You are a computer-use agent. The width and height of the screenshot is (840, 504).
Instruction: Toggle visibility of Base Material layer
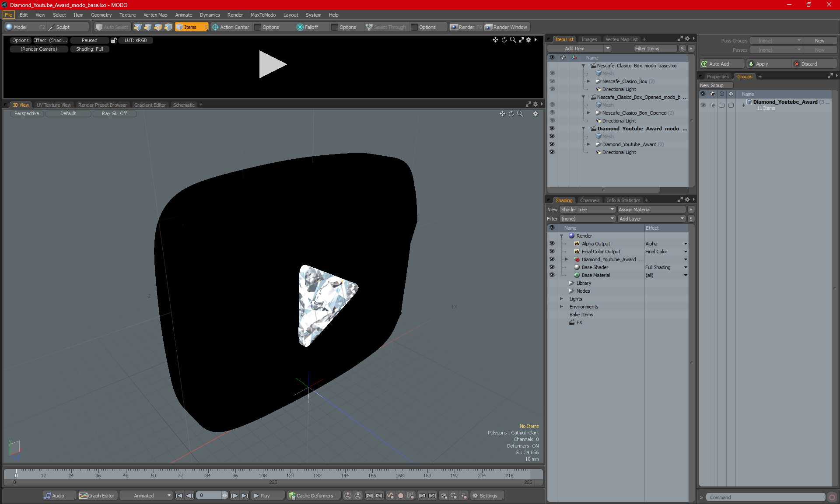click(x=552, y=275)
